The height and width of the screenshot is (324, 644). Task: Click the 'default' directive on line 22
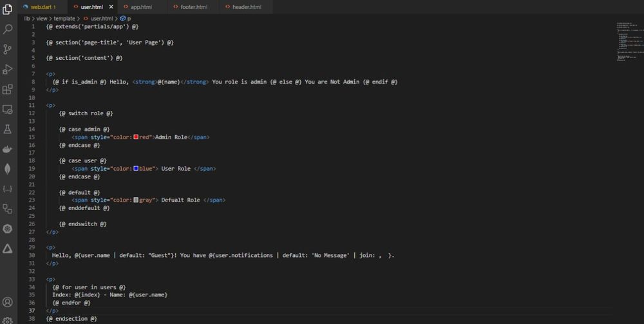80,192
